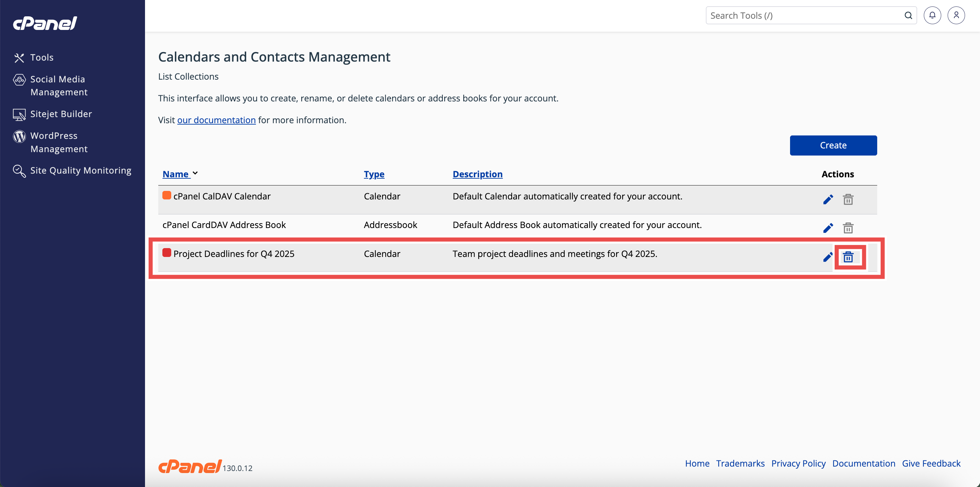Open the notifications bell
980x487 pixels.
tap(932, 15)
